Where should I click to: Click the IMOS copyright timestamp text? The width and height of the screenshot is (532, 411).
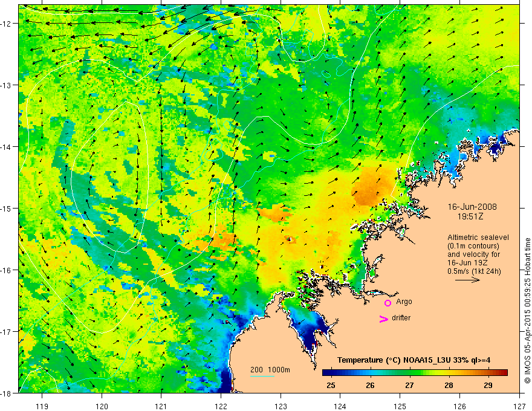click(528, 311)
